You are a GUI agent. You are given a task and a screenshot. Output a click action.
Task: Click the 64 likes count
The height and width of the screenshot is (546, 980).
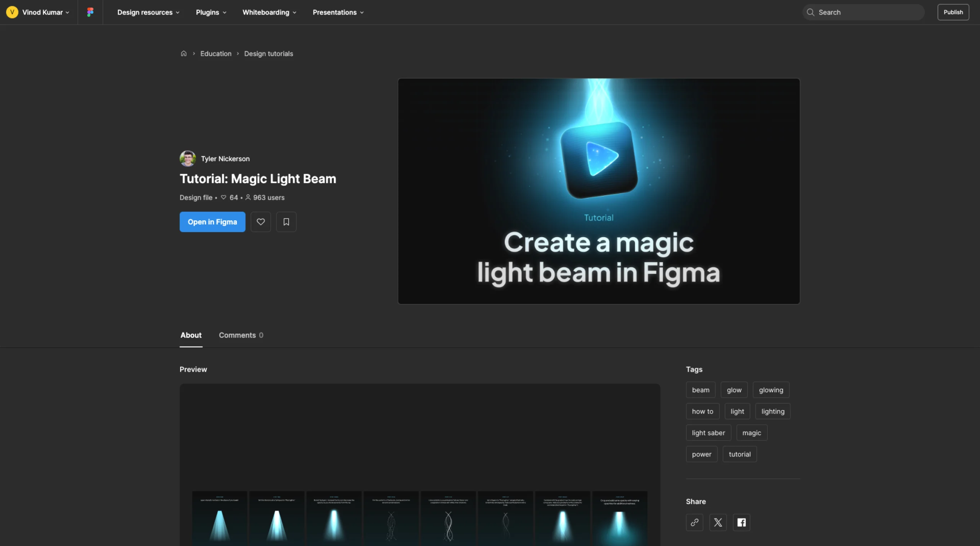click(234, 198)
